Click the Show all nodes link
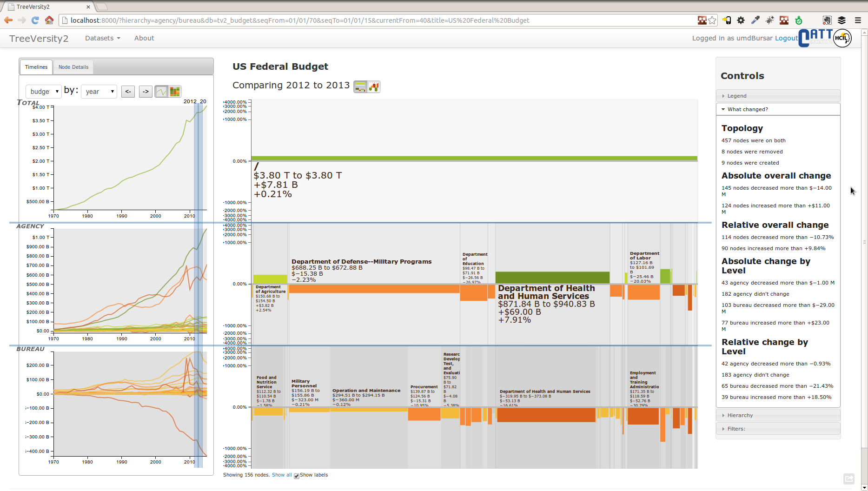Viewport: 868px width, 491px height. click(x=282, y=475)
